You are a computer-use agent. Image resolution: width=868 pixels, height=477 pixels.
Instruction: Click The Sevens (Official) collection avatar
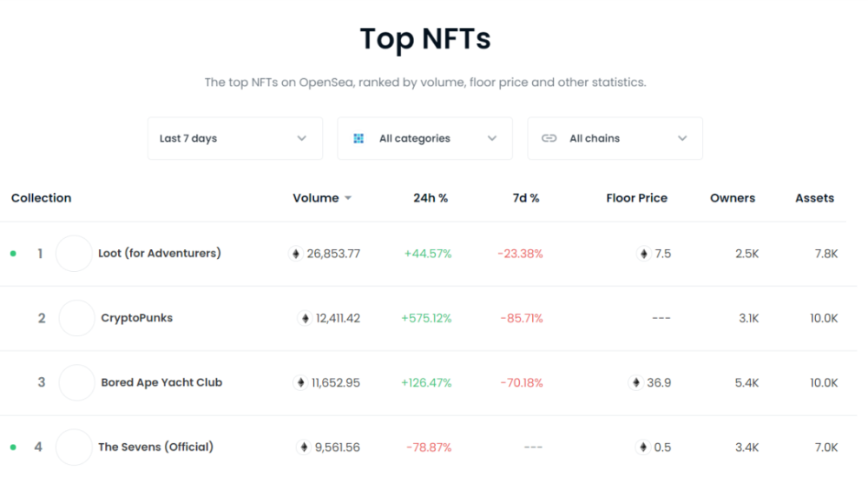point(74,447)
